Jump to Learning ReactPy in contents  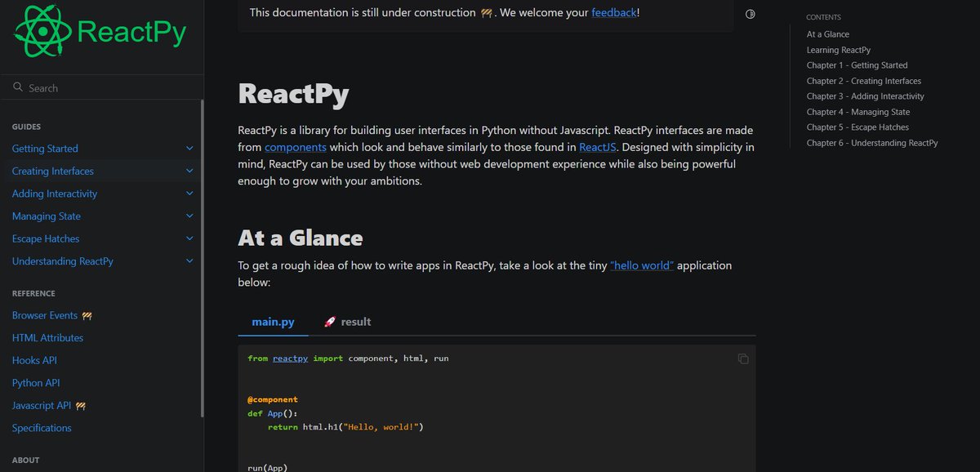coord(839,50)
